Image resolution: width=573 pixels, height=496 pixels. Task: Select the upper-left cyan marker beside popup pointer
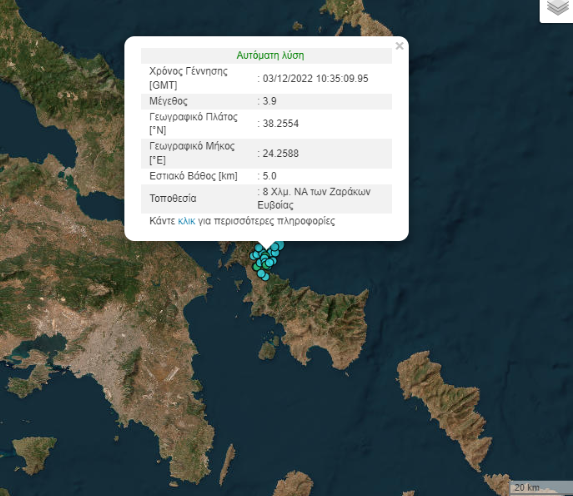[258, 247]
